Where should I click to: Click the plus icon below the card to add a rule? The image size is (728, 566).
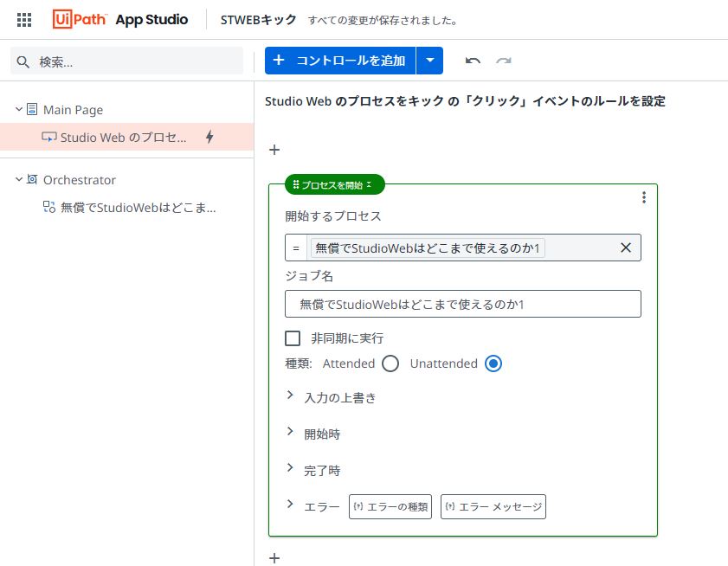pos(274,558)
